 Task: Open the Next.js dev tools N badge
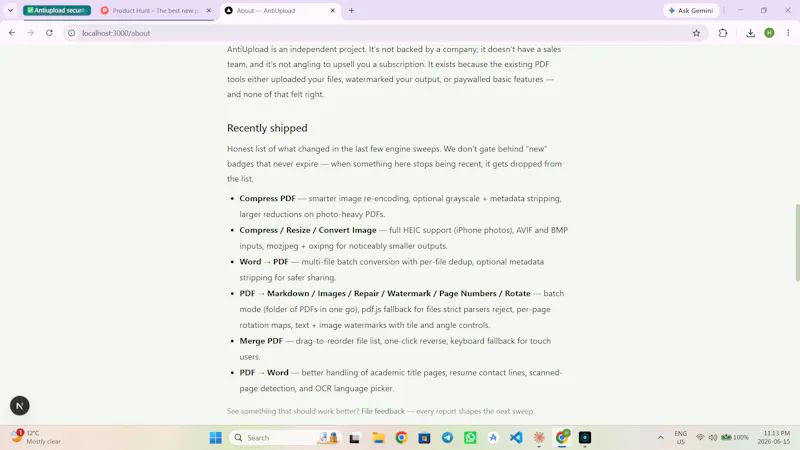tap(19, 406)
